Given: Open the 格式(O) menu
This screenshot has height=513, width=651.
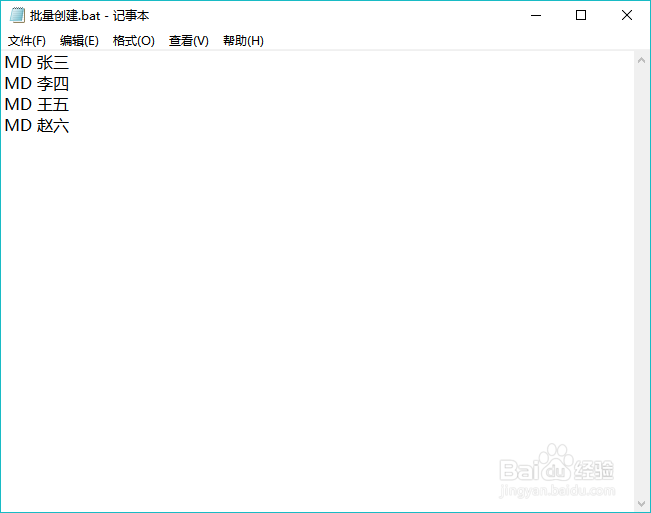Looking at the screenshot, I should pos(133,41).
